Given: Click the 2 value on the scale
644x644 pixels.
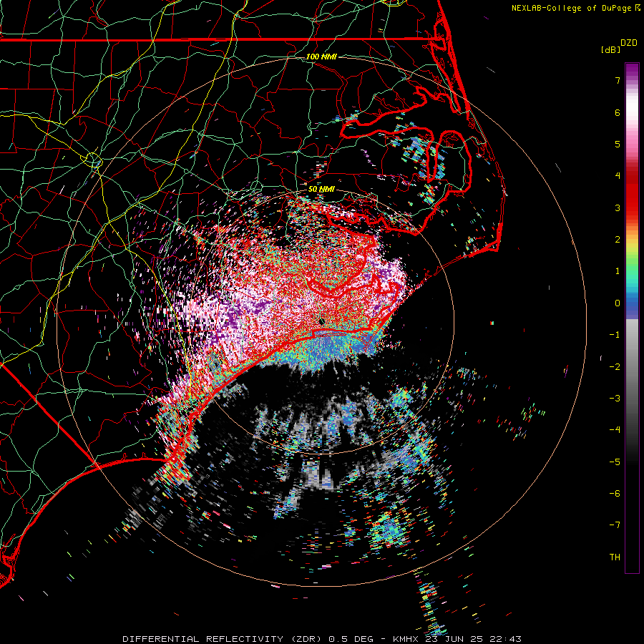Looking at the screenshot, I should pos(618,240).
